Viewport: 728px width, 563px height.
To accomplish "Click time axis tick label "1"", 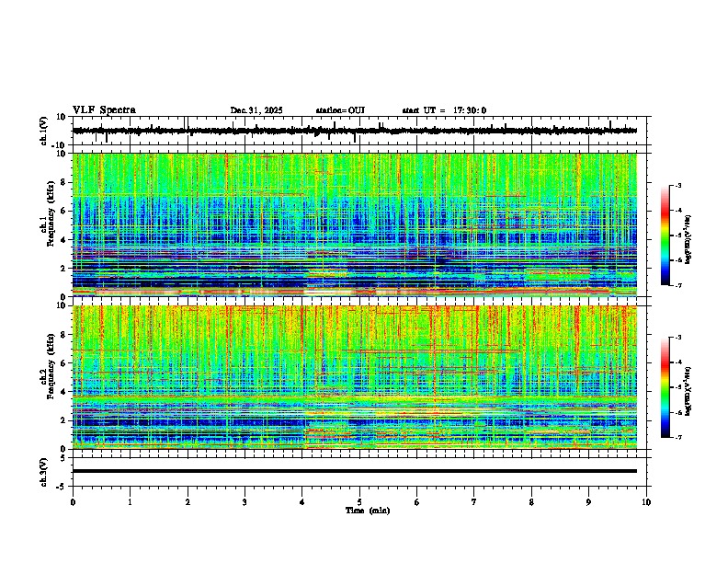I will point(130,502).
